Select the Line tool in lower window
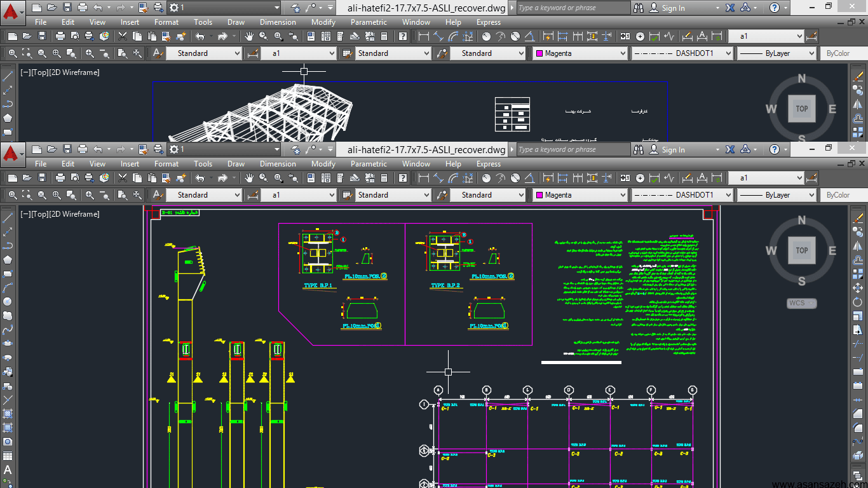This screenshot has height=488, width=868. click(x=8, y=217)
